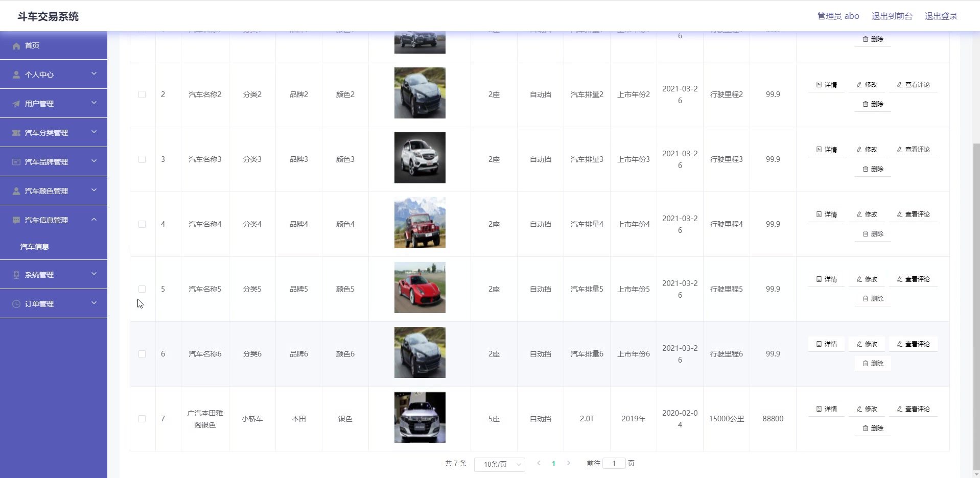Open 详情 for 广汽本田雅阁银色 row

826,409
